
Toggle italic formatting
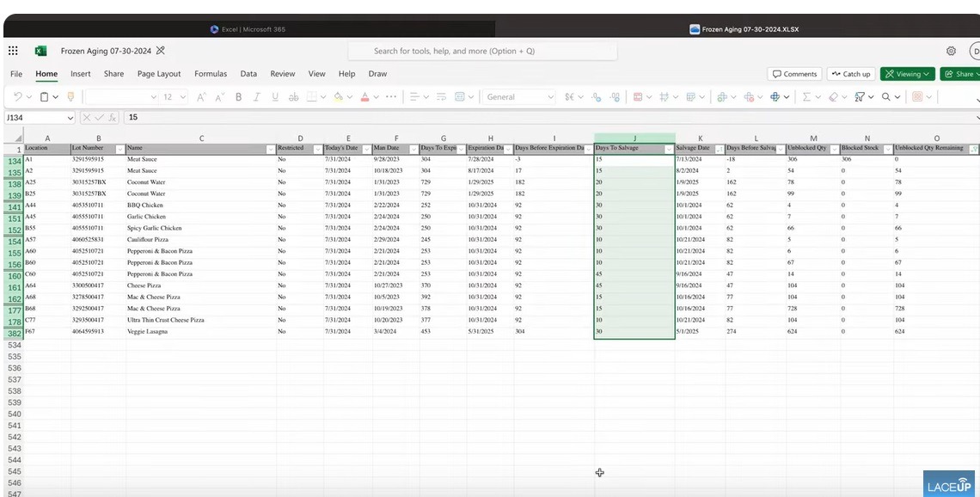pos(256,96)
